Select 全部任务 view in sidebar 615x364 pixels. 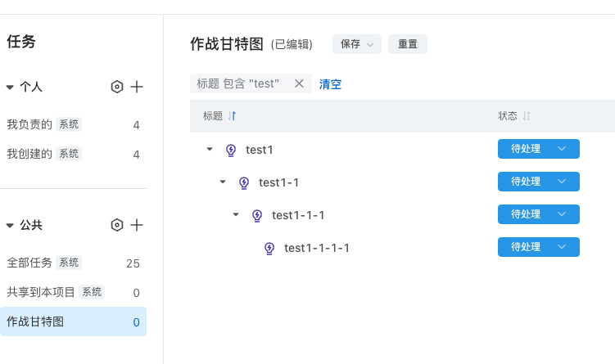click(74, 263)
